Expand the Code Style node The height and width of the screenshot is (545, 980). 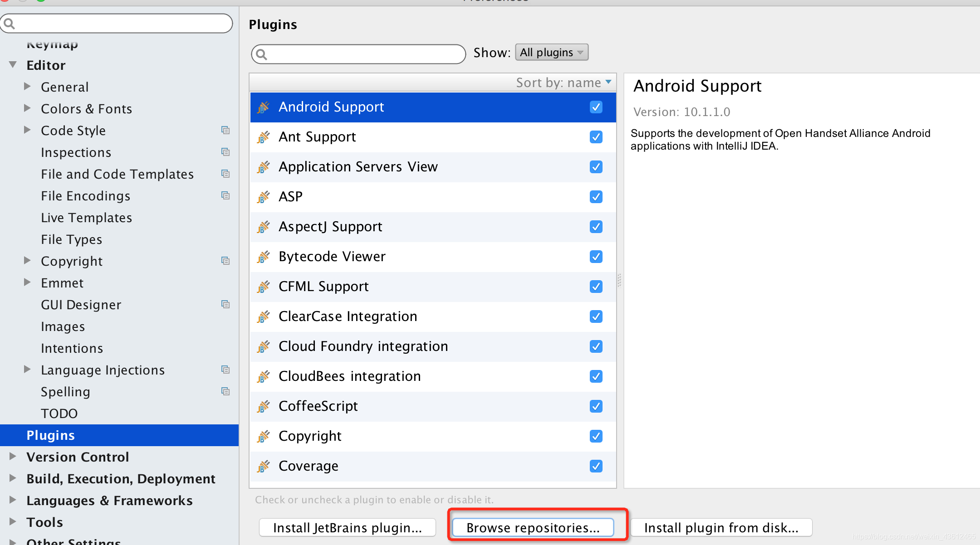(27, 130)
